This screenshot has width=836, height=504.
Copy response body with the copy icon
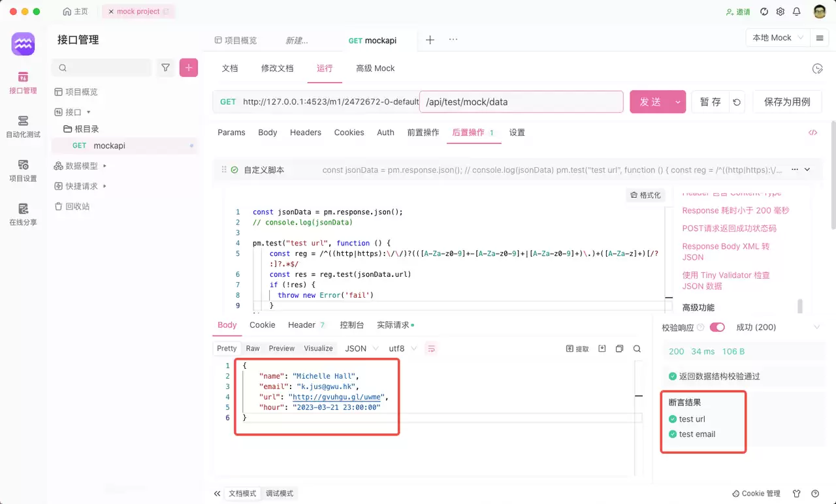point(620,349)
